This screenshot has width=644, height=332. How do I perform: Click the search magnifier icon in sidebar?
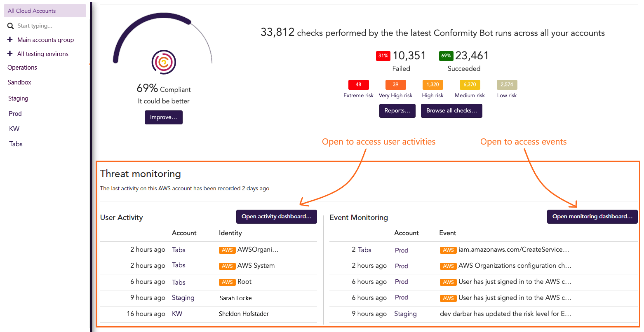click(x=11, y=26)
